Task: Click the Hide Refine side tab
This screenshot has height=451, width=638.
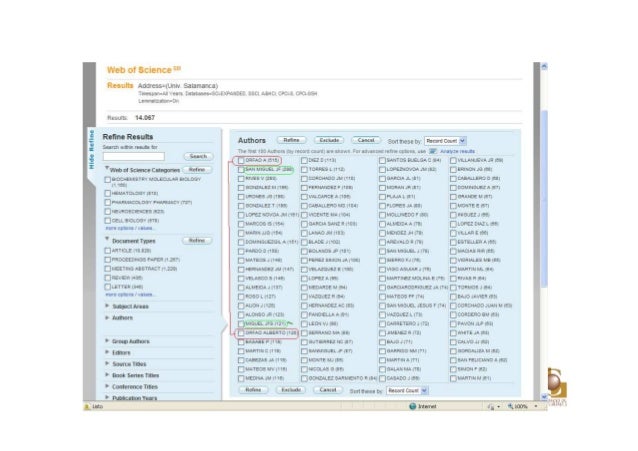Action: click(92, 149)
